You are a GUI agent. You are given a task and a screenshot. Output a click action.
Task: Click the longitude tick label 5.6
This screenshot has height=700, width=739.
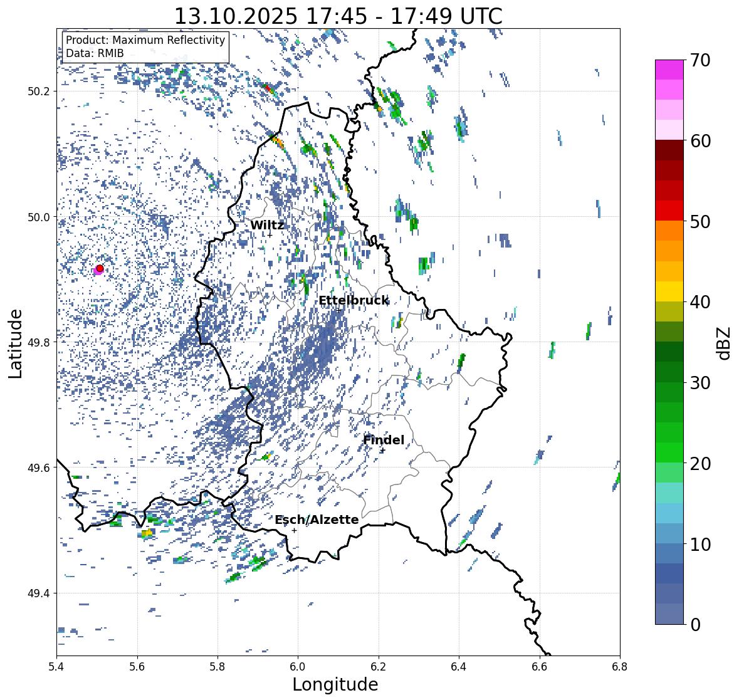137,667
